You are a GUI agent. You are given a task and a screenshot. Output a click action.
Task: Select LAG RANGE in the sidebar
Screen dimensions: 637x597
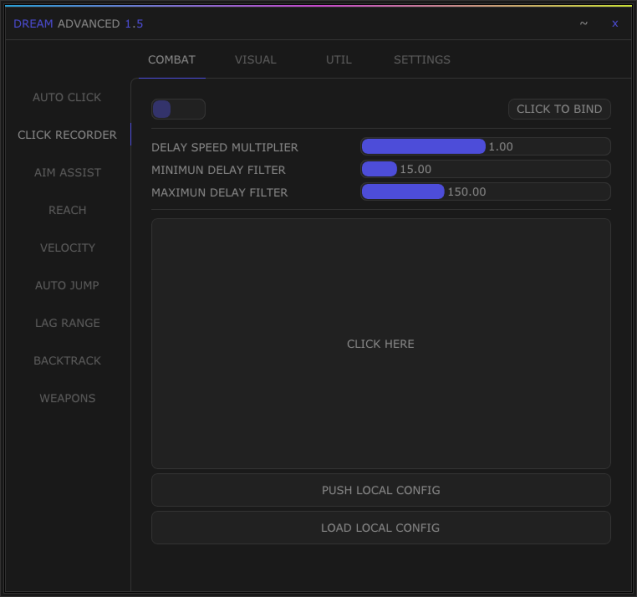click(x=67, y=324)
